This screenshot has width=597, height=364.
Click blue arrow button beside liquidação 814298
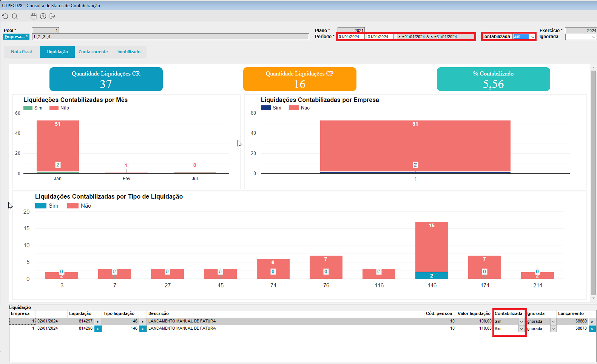[98, 329]
